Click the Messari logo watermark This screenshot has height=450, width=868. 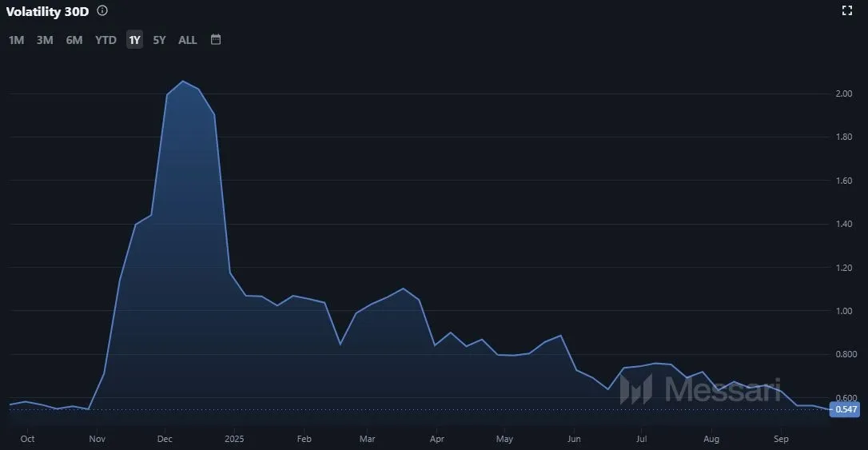click(x=699, y=389)
